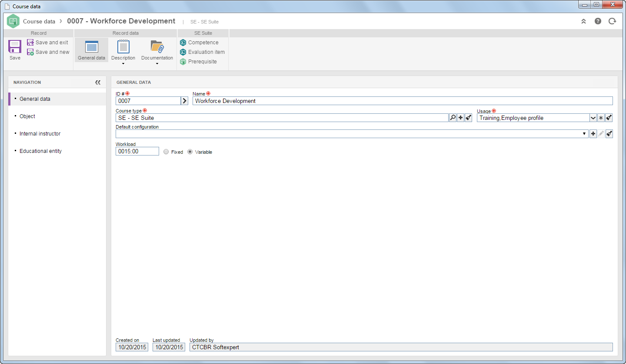
Task: Open Evaluation item in SE Suite group
Action: coord(202,52)
